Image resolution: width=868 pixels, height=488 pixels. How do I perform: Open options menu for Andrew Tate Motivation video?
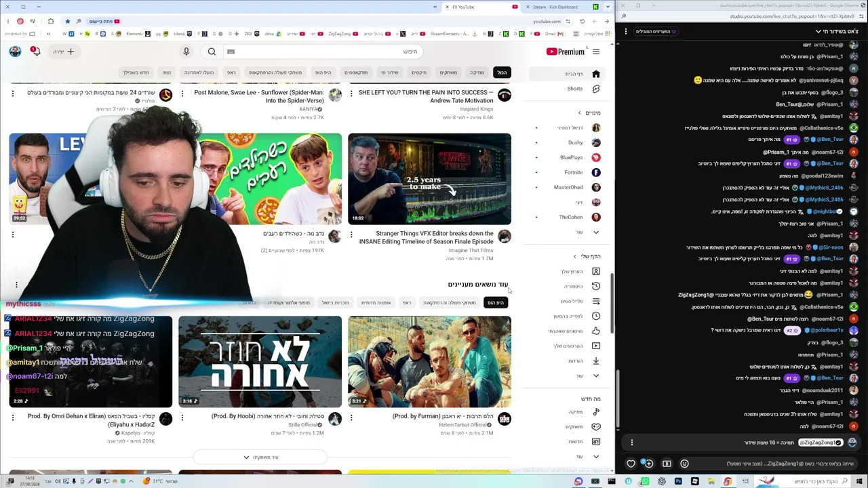coord(351,94)
